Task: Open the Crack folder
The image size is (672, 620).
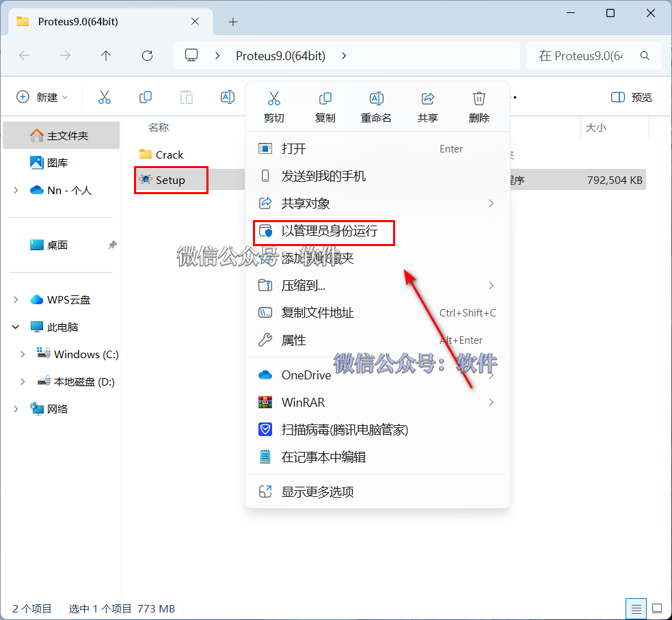Action: 161,154
